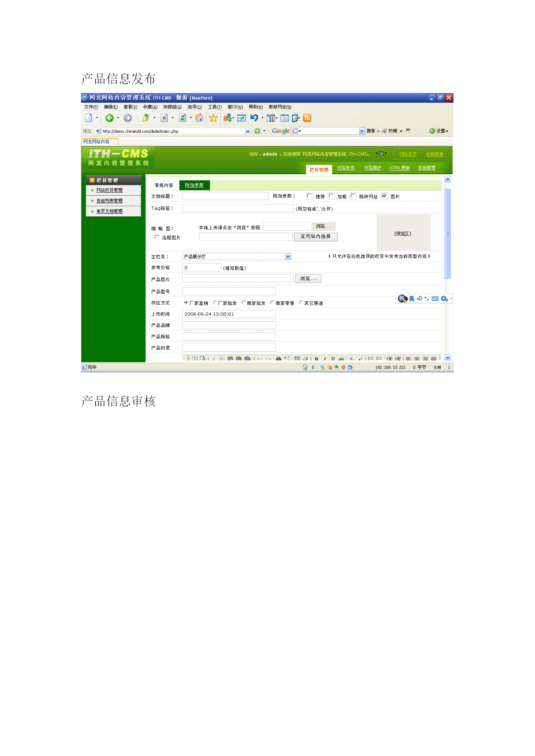Open Favorites via the yellow star icon
Image resolution: width=535 pixels, height=756 pixels.
pyautogui.click(x=213, y=118)
